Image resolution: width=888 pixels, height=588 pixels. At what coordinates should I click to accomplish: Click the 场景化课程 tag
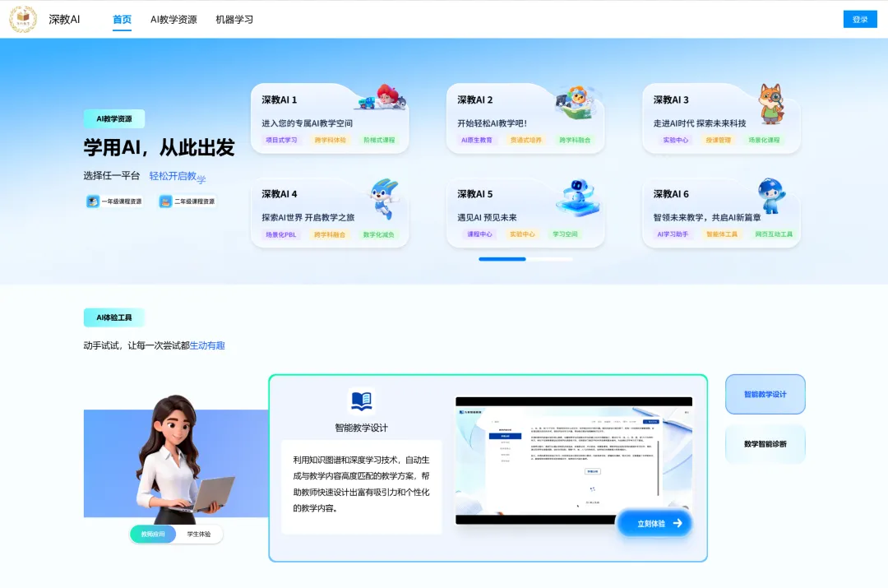pos(764,140)
